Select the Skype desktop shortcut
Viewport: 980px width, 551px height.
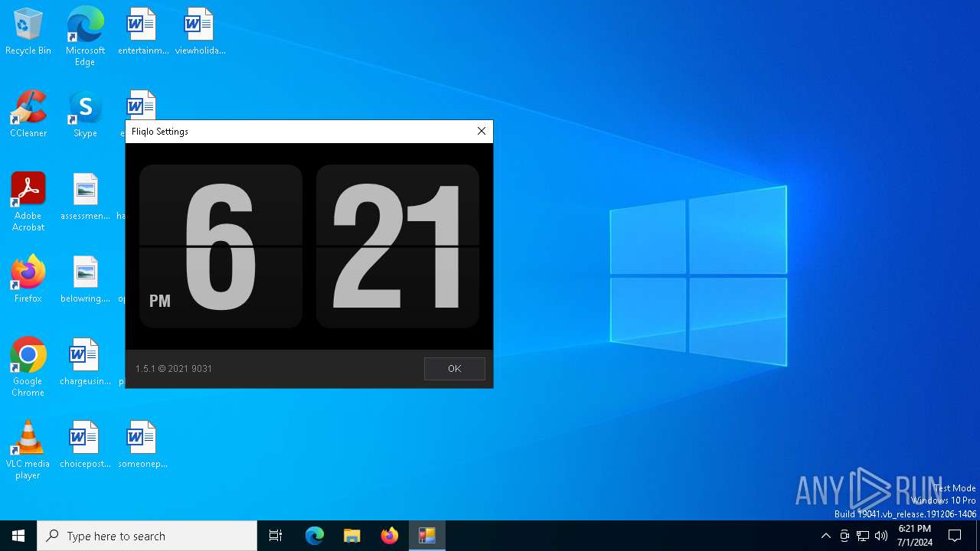click(x=85, y=115)
